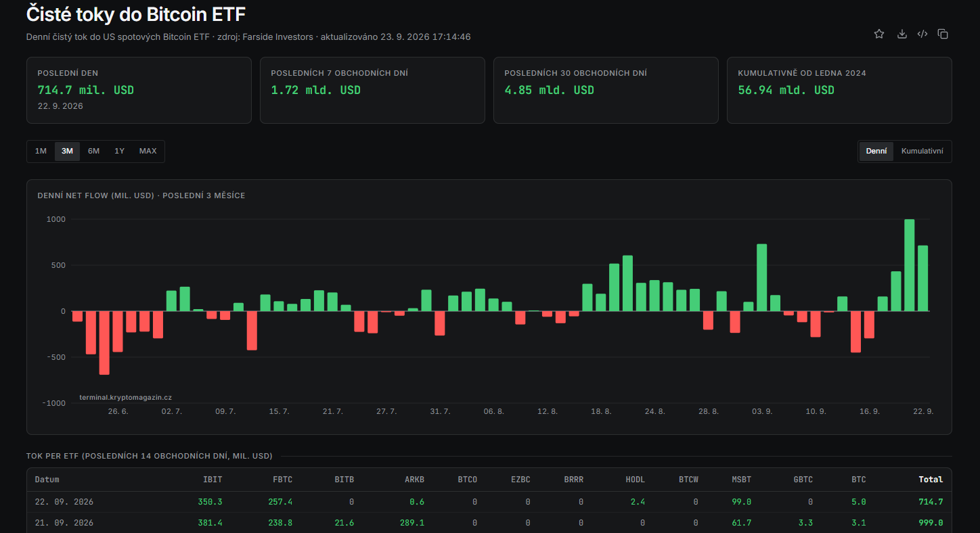Click IBIT value 350.3

[x=210, y=502]
